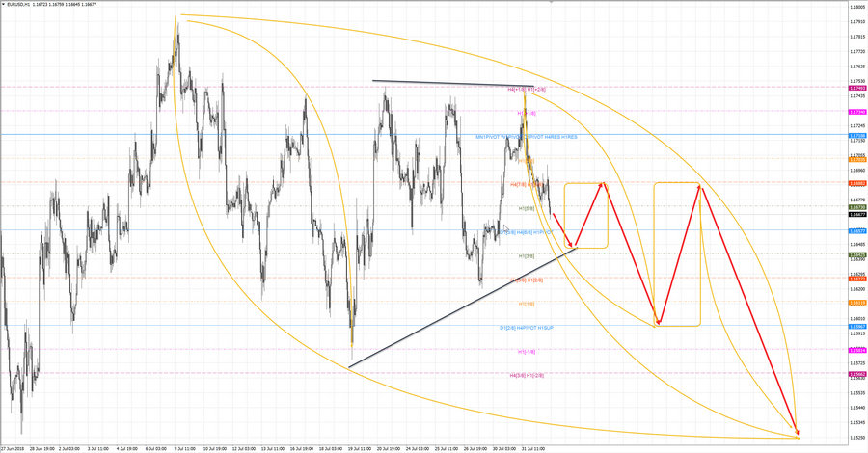This screenshot has width=868, height=453.
Task: Click the blue price tag 1.15967
Action: 857,327
